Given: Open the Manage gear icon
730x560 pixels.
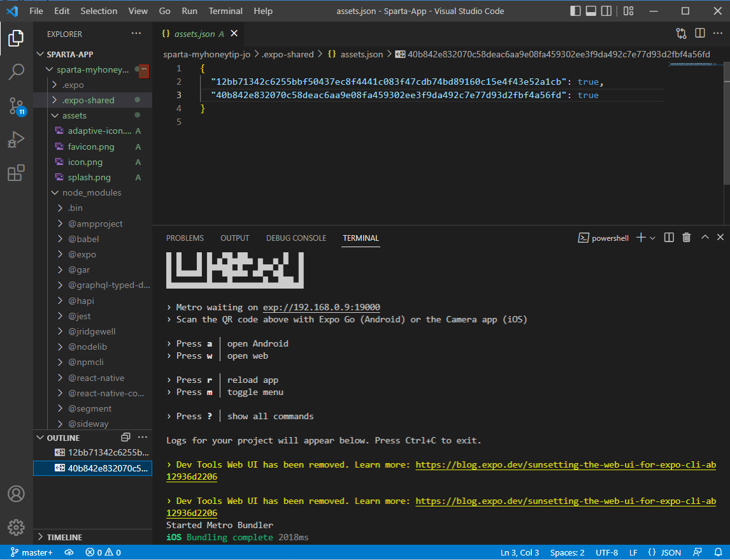Looking at the screenshot, I should [17, 528].
